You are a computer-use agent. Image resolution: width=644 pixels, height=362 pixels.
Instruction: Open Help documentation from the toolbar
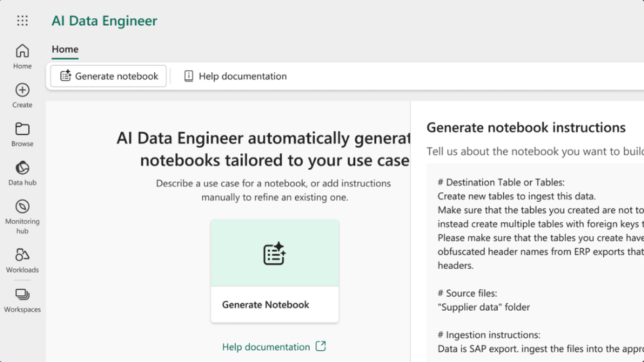pos(235,76)
